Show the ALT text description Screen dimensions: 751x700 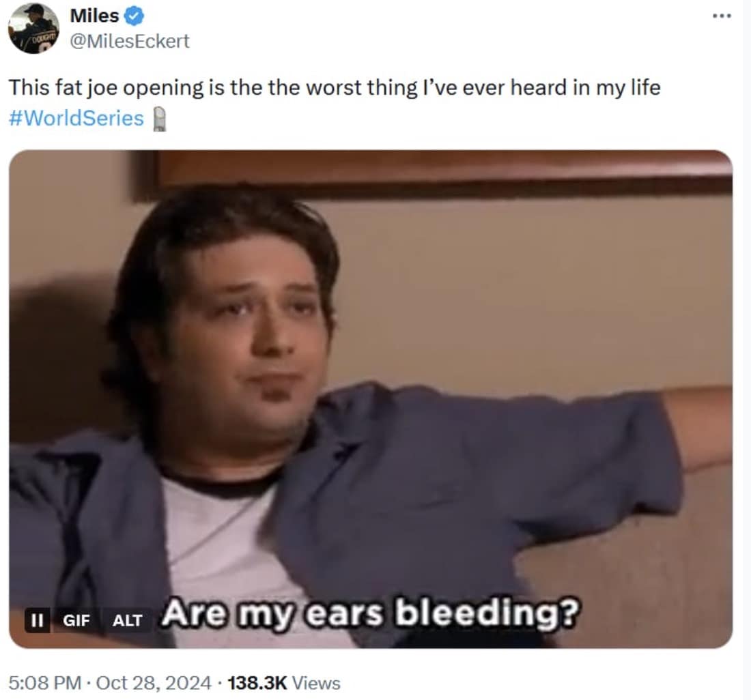pyautogui.click(x=127, y=620)
